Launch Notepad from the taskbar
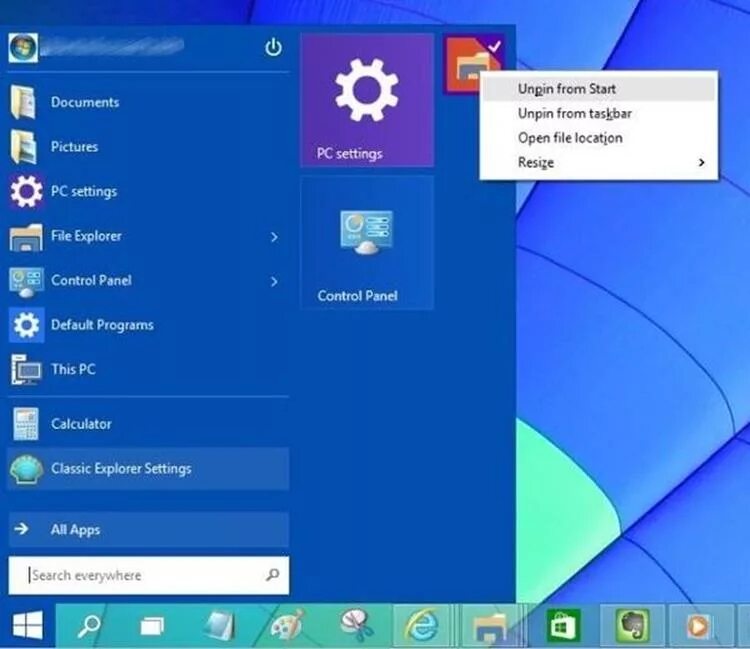Image resolution: width=750 pixels, height=649 pixels. tap(220, 625)
